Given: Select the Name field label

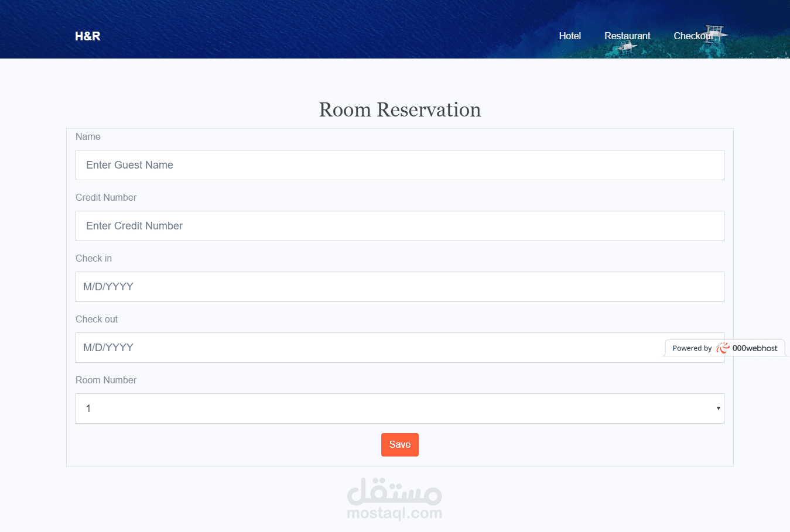Looking at the screenshot, I should click(88, 136).
